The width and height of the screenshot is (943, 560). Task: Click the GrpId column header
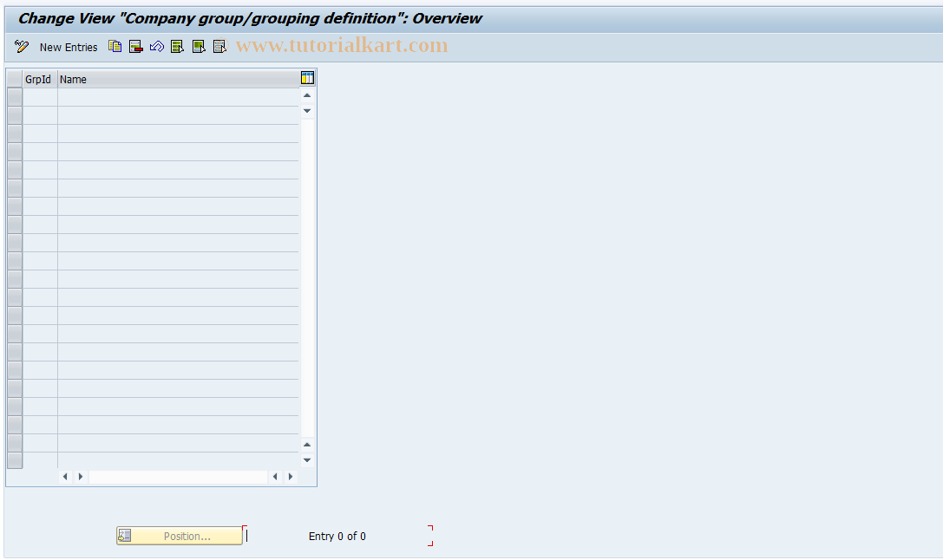click(x=40, y=79)
